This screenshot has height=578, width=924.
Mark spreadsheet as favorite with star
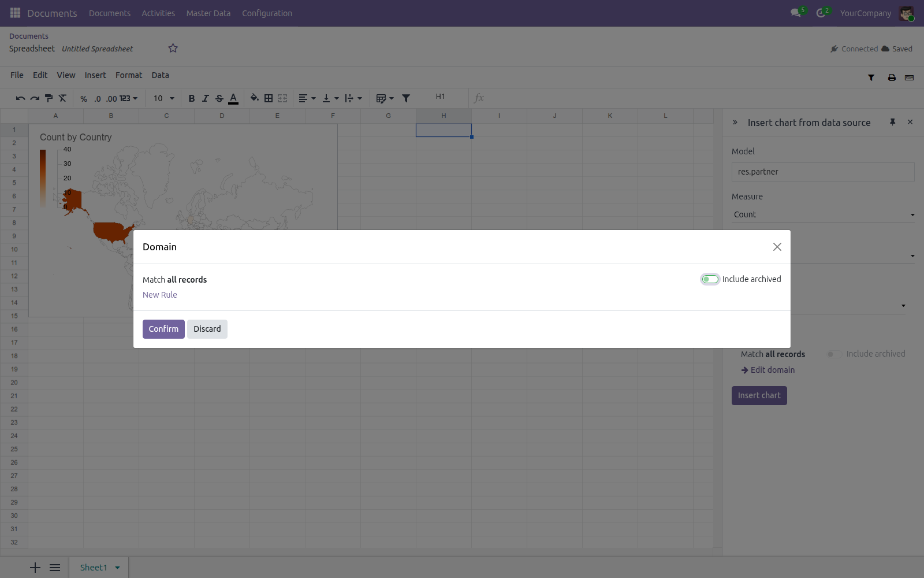point(173,49)
